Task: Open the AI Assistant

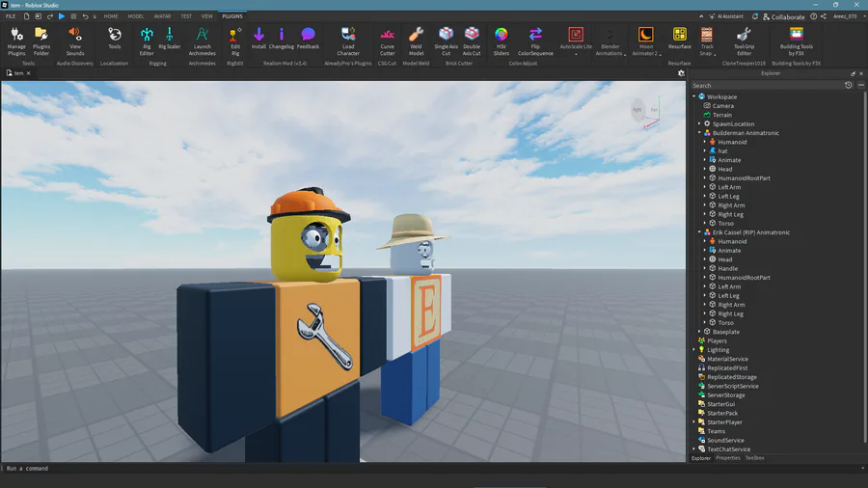Action: [726, 16]
